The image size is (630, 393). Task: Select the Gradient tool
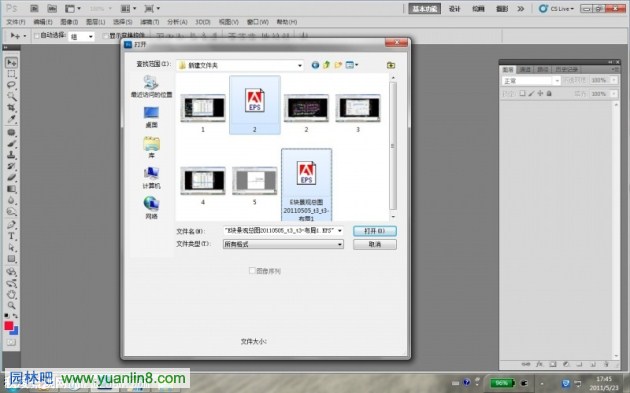[x=11, y=189]
